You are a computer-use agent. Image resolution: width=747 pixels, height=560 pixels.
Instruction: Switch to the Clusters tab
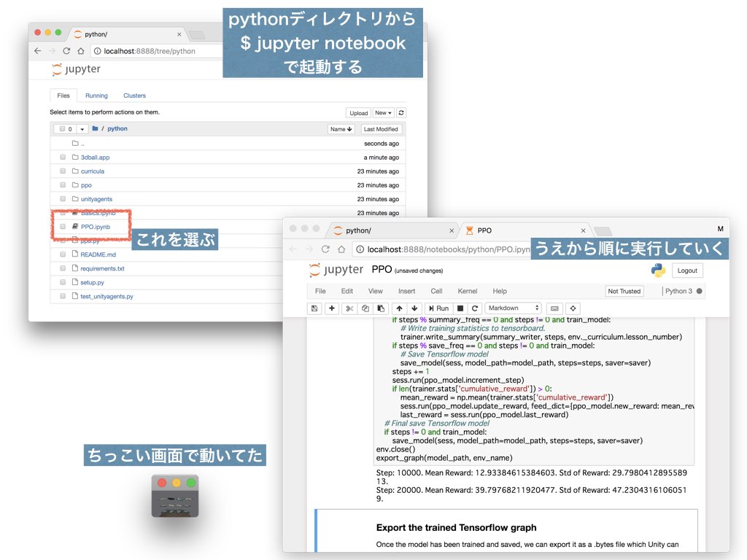[x=134, y=96]
